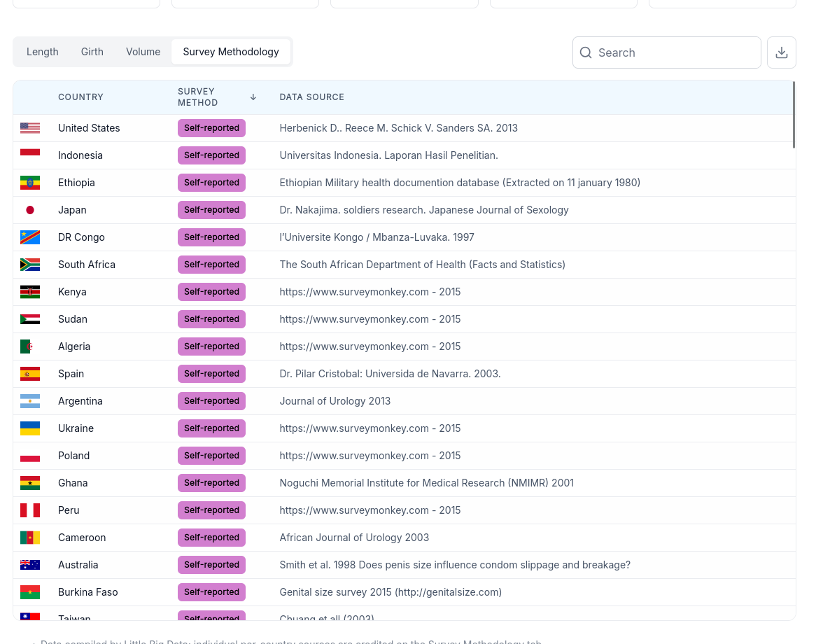816x644 pixels.
Task: Click l'Universite Kongo 1997 source
Action: pyautogui.click(x=377, y=237)
